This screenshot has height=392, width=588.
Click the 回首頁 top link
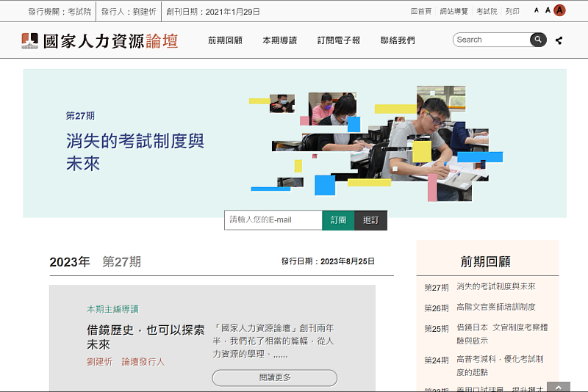(420, 12)
